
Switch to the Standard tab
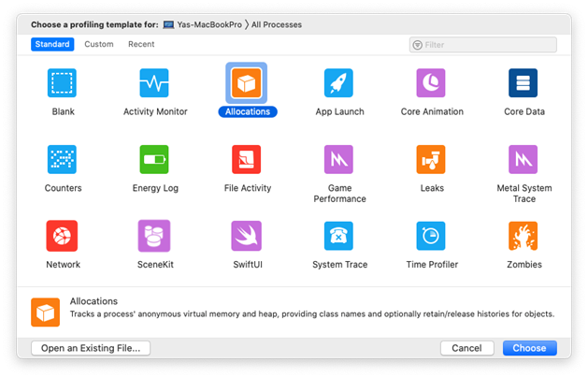(52, 44)
